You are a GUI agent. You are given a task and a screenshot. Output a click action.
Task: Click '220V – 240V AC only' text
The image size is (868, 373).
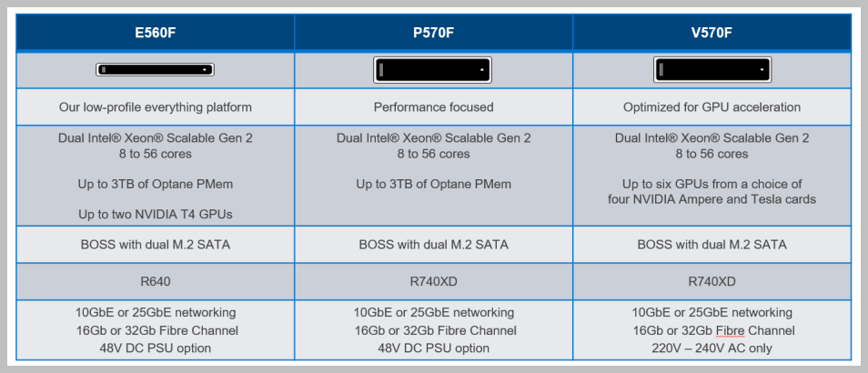(712, 348)
